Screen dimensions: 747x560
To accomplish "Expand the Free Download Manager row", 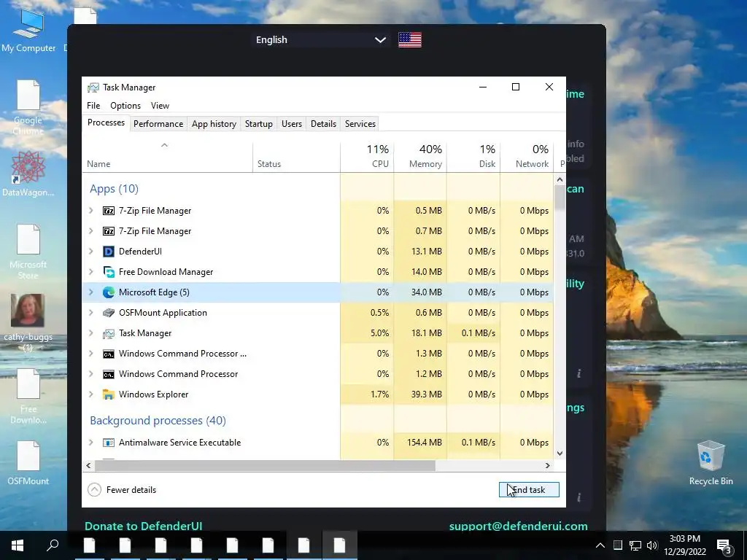I will click(x=91, y=272).
